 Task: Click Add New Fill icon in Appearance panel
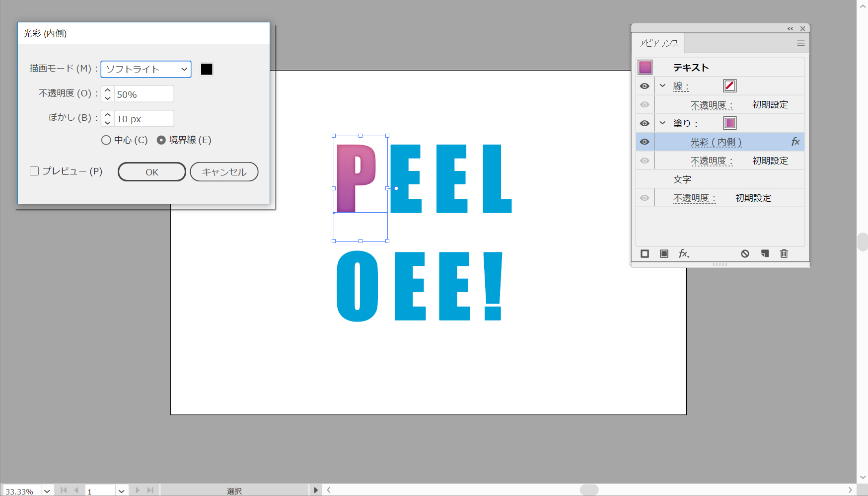click(x=664, y=254)
